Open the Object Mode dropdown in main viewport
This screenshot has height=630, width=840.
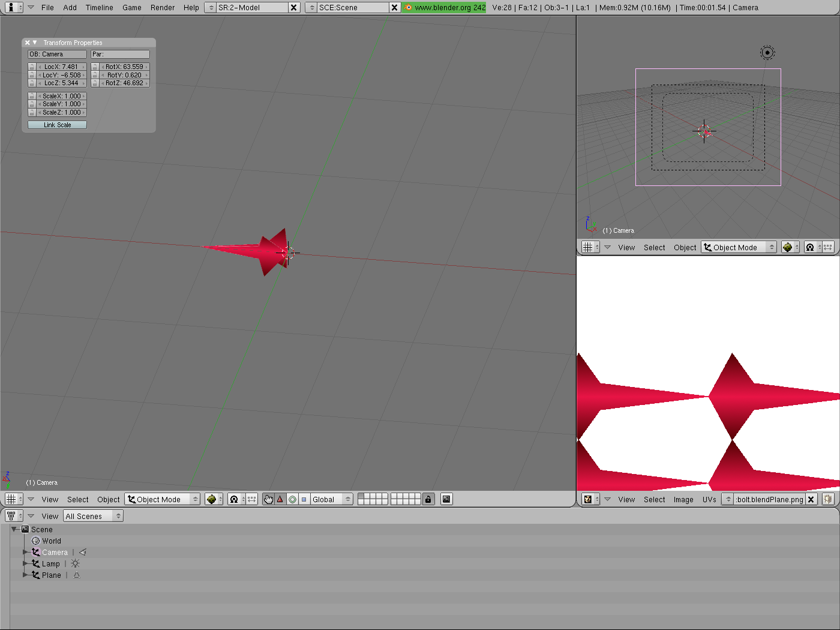point(162,499)
